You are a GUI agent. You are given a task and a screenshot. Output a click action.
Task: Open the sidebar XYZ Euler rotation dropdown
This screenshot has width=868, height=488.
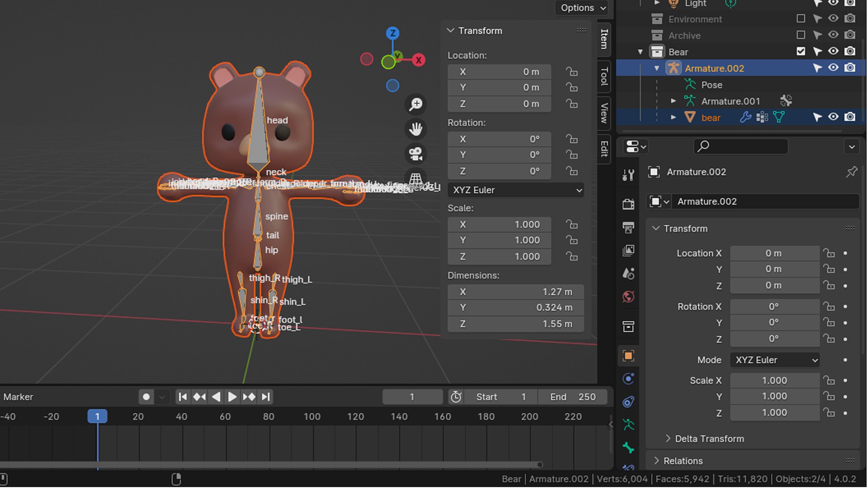(516, 190)
